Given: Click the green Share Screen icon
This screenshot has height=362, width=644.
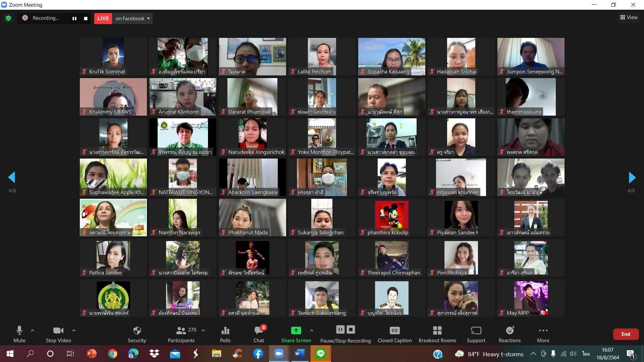Looking at the screenshot, I should point(296,330).
